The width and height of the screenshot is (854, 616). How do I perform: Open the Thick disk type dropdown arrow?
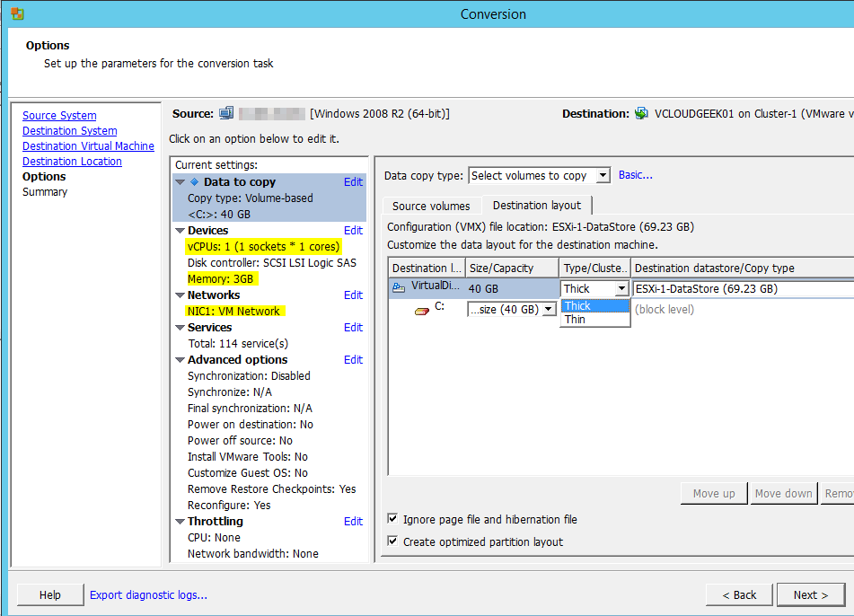(x=621, y=288)
